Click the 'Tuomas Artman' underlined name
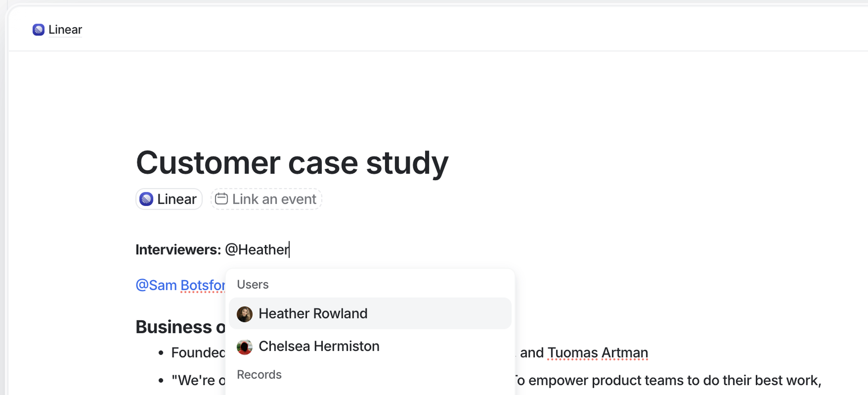 tap(597, 353)
